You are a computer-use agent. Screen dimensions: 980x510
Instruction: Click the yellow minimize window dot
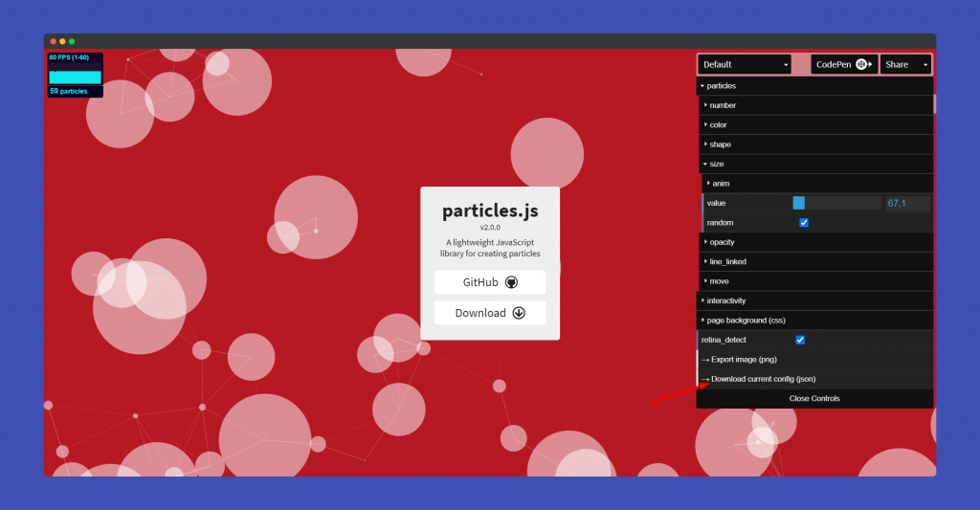click(x=62, y=41)
